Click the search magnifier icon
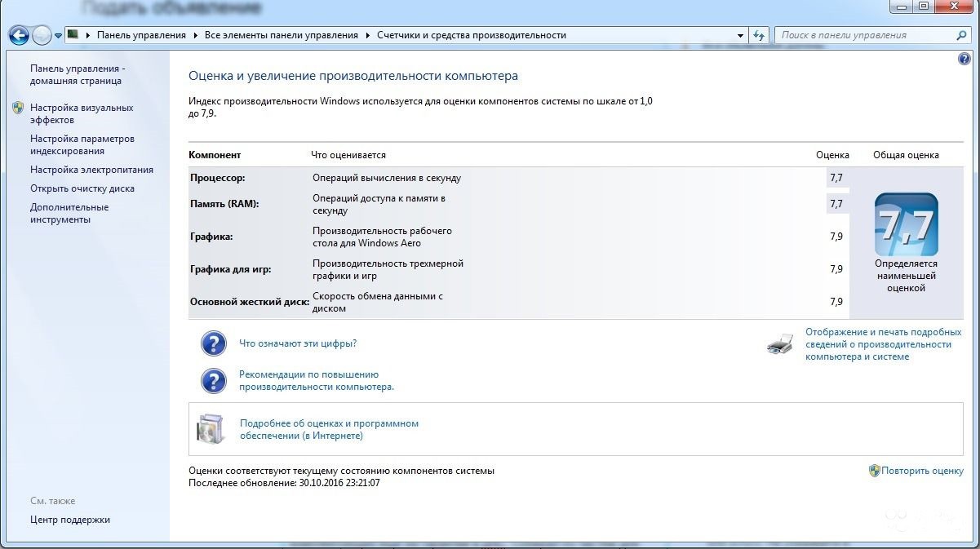Viewport: 980px width, 549px height. point(960,35)
